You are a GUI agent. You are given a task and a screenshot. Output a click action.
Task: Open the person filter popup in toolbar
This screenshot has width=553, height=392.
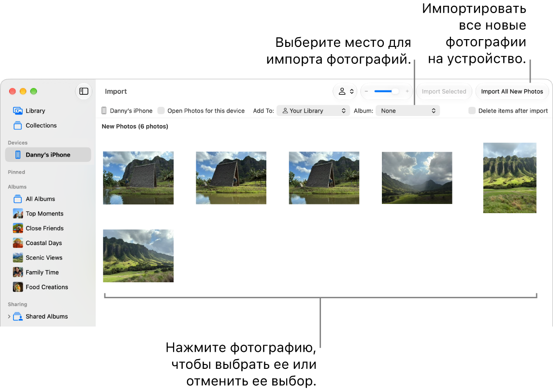[345, 91]
